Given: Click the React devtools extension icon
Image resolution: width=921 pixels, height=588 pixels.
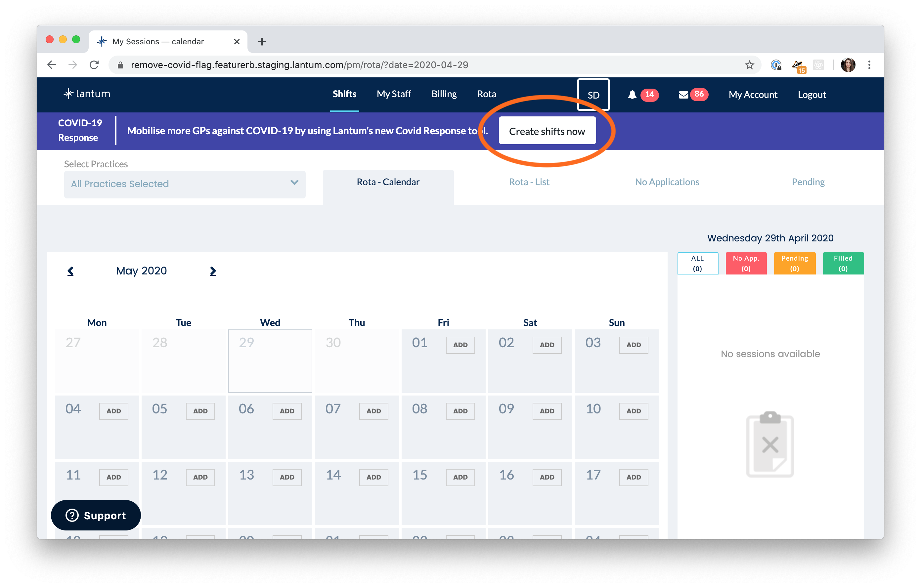Looking at the screenshot, I should (x=818, y=64).
